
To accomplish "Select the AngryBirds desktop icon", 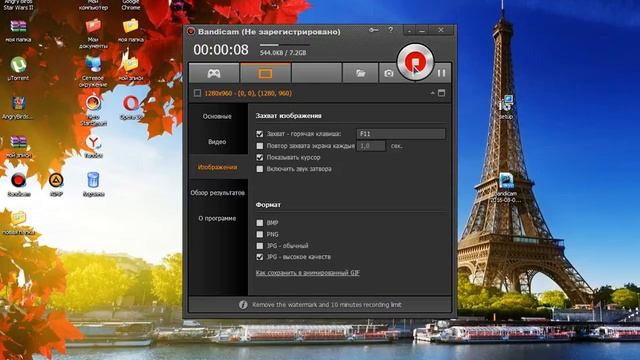I will tap(18, 104).
